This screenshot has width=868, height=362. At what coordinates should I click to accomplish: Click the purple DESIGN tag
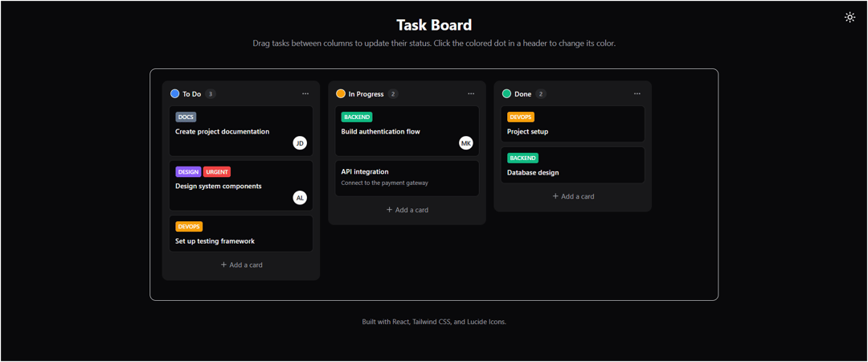[x=188, y=172]
